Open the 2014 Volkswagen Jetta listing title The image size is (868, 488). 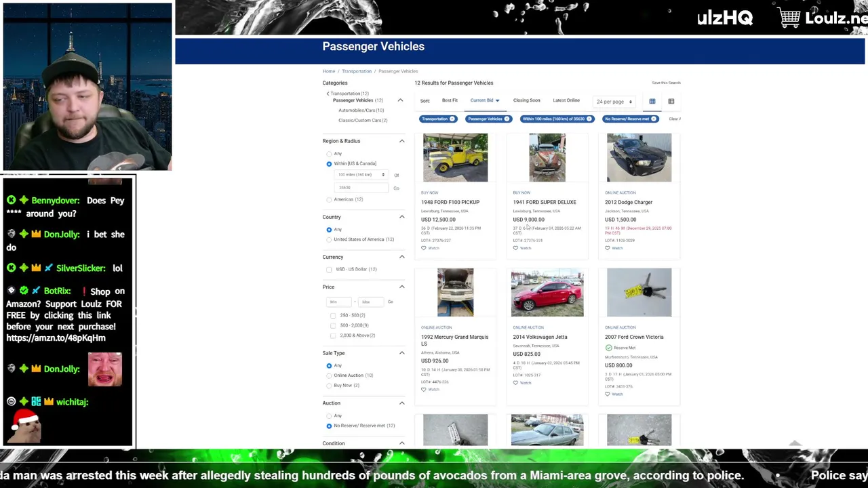tap(540, 337)
